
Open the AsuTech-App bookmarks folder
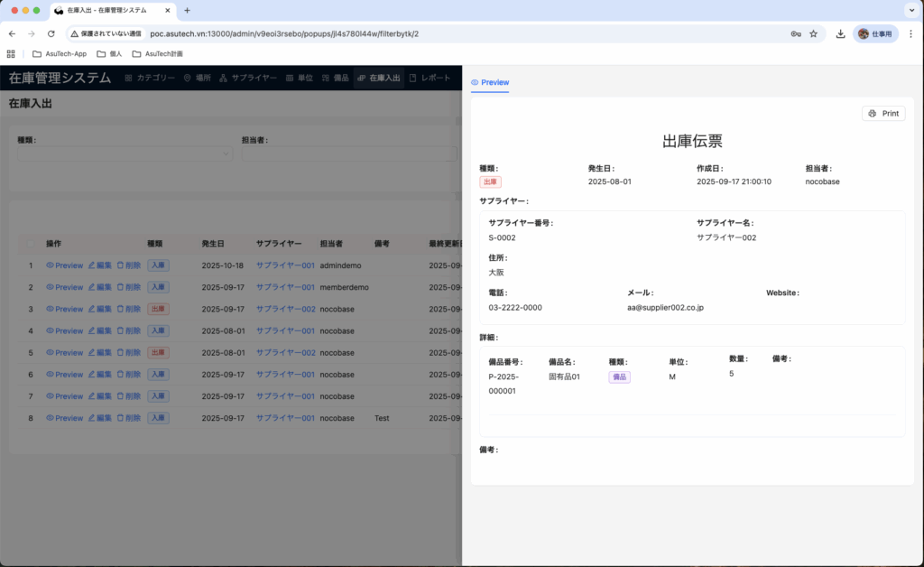pyautogui.click(x=60, y=53)
